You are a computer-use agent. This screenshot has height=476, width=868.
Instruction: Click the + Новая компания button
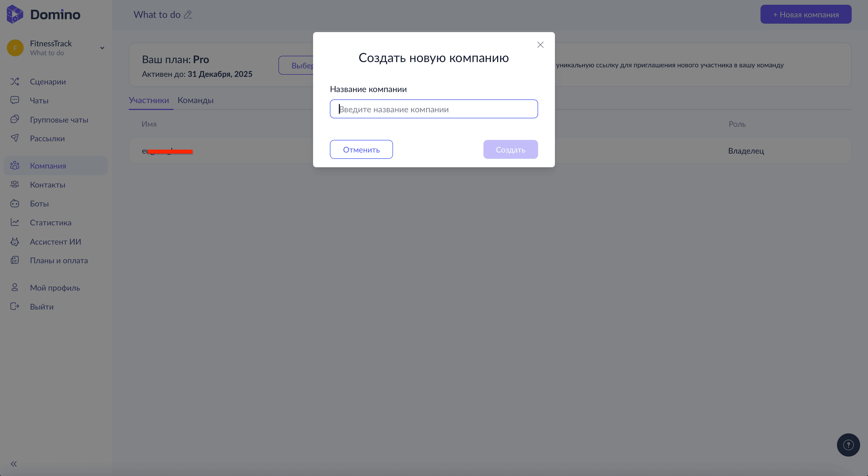click(806, 14)
